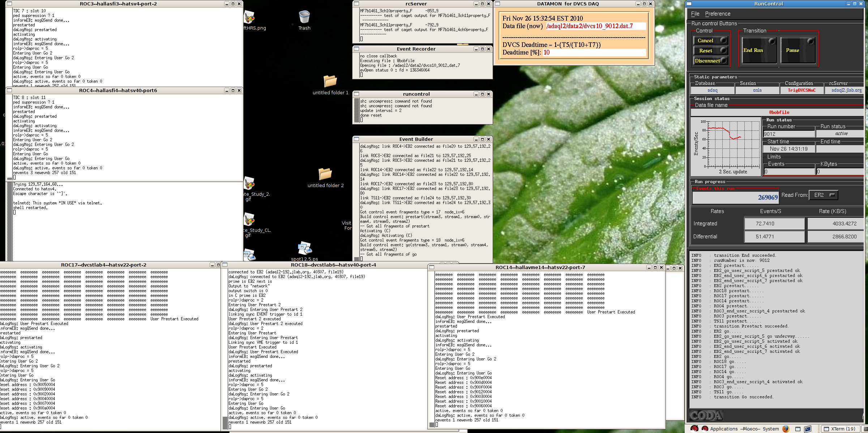The image size is (868, 433).
Task: Maximize the Event Builder window
Action: pyautogui.click(x=482, y=139)
